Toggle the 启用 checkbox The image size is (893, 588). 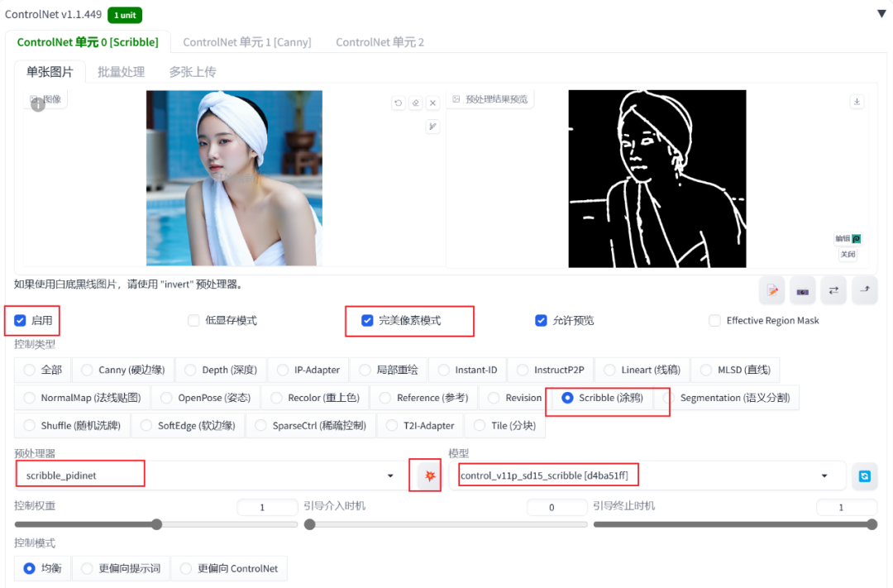20,320
